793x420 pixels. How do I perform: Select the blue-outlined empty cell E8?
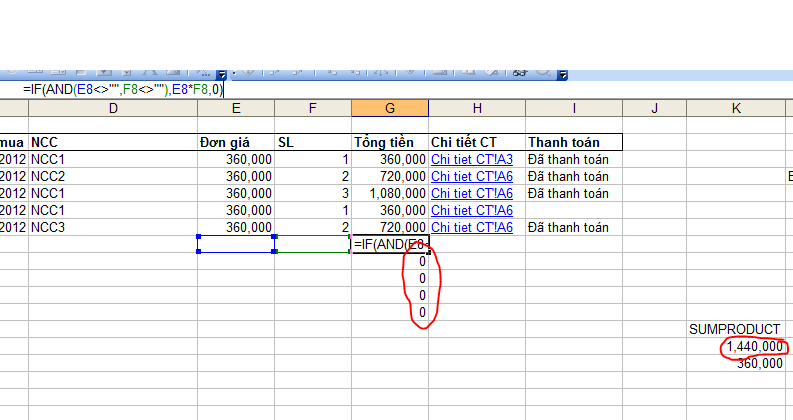(236, 244)
